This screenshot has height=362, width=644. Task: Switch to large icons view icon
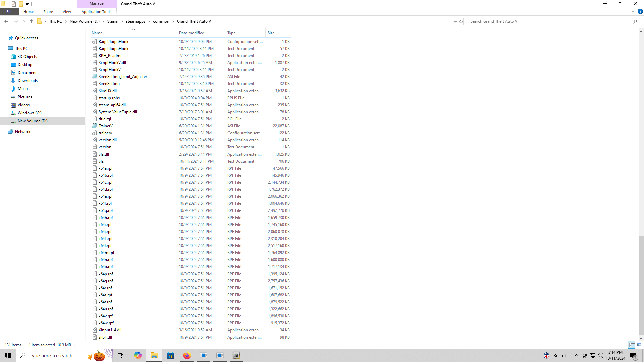pyautogui.click(x=639, y=345)
